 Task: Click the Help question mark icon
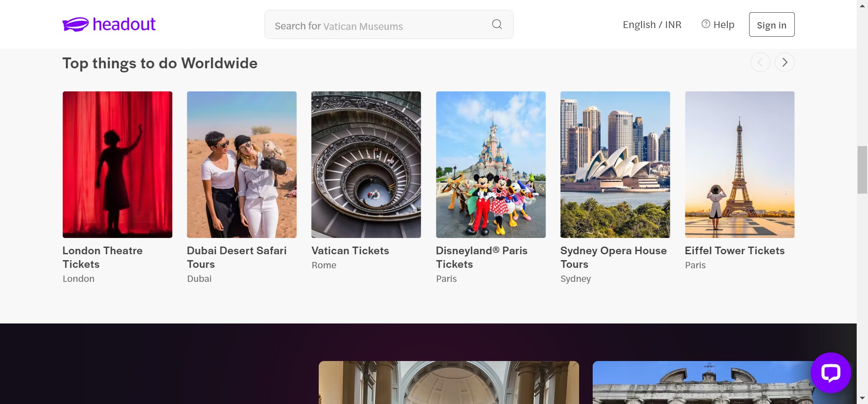point(705,24)
